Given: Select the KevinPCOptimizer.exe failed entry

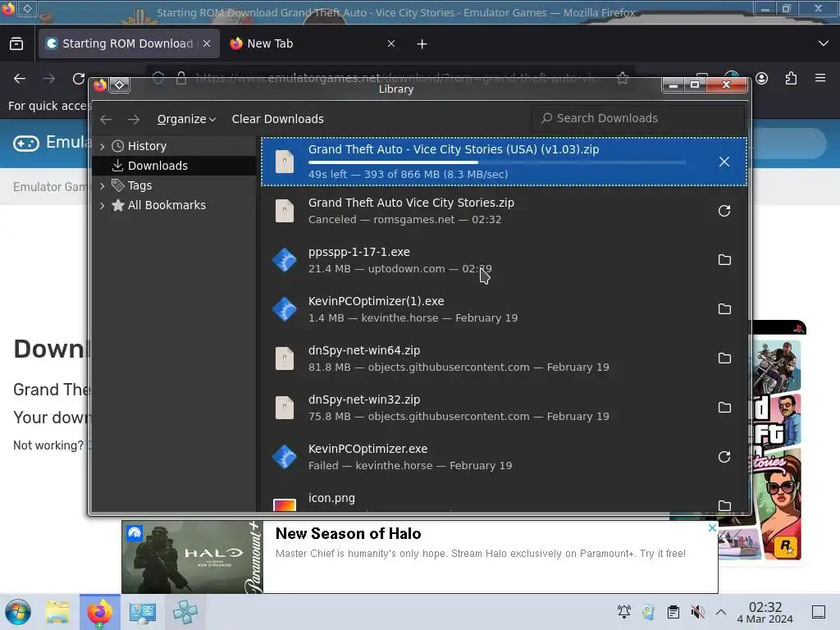Looking at the screenshot, I should pos(504,457).
